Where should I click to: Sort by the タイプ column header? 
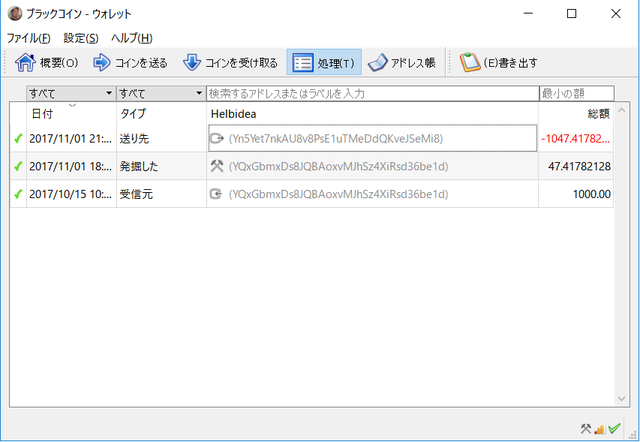[161, 113]
